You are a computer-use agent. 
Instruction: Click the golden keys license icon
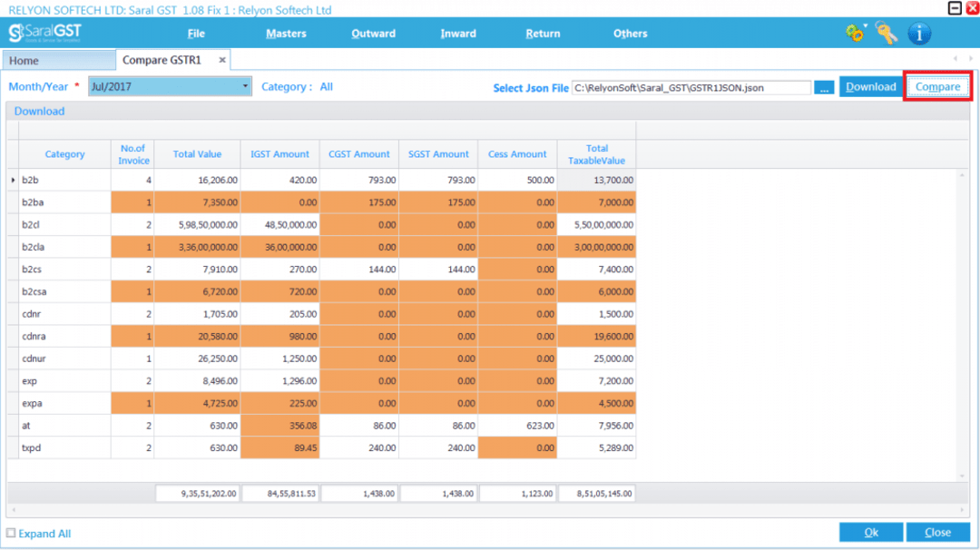[886, 34]
